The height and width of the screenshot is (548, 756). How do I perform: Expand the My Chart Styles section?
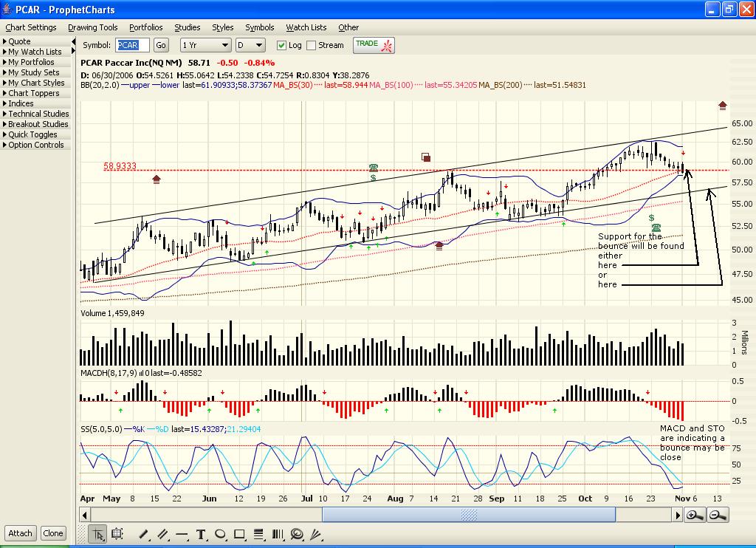(35, 83)
